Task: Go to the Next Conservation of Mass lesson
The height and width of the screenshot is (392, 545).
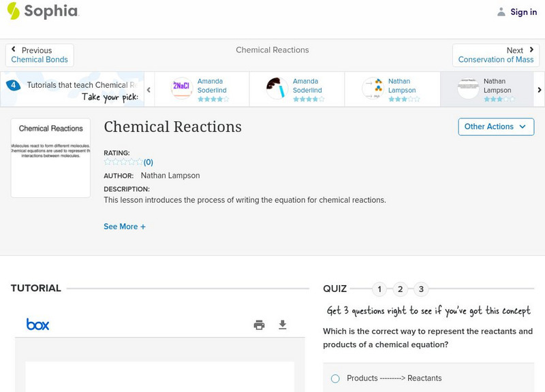Action: 496,54
